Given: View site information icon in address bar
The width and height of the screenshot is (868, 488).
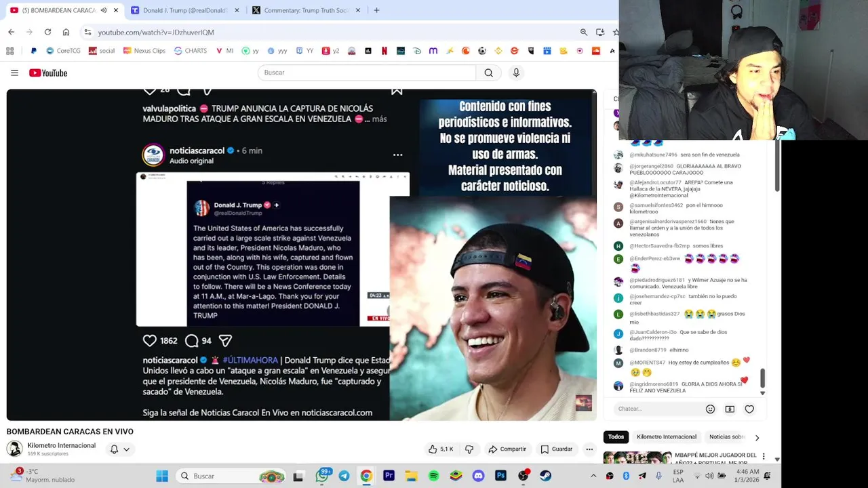Looking at the screenshot, I should 87,32.
